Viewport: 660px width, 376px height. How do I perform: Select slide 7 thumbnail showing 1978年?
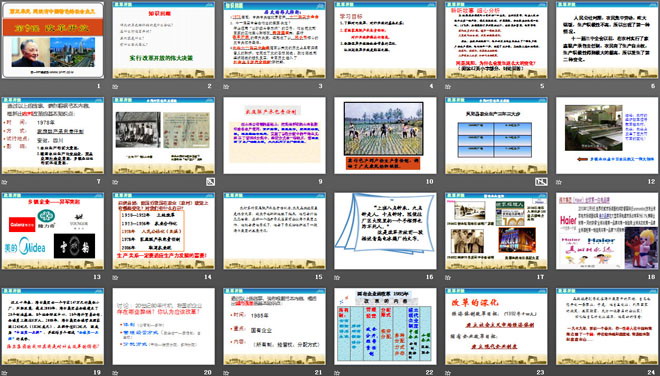pyautogui.click(x=53, y=136)
